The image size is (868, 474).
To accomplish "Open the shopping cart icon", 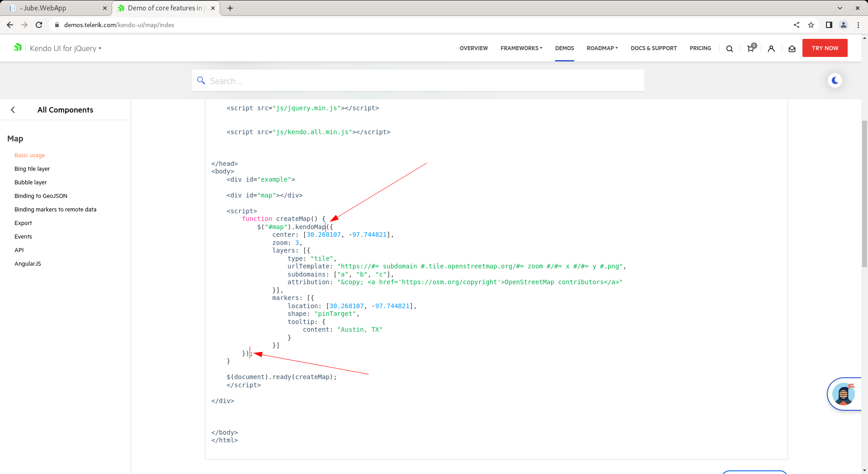I will tap(751, 48).
